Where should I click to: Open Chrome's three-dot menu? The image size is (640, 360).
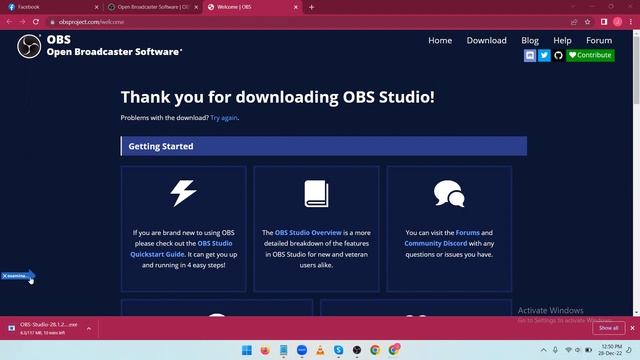[x=631, y=22]
